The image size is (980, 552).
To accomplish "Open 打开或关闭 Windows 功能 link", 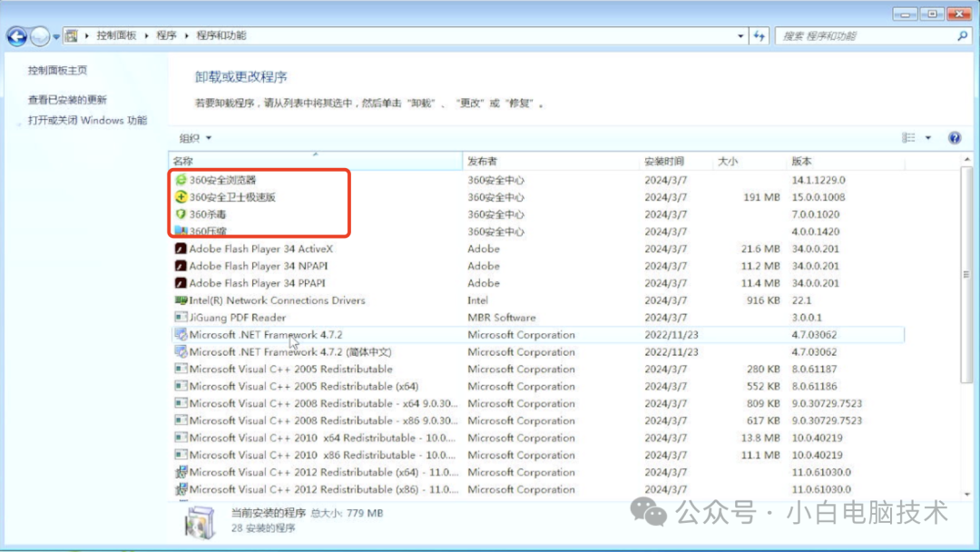I will [87, 121].
